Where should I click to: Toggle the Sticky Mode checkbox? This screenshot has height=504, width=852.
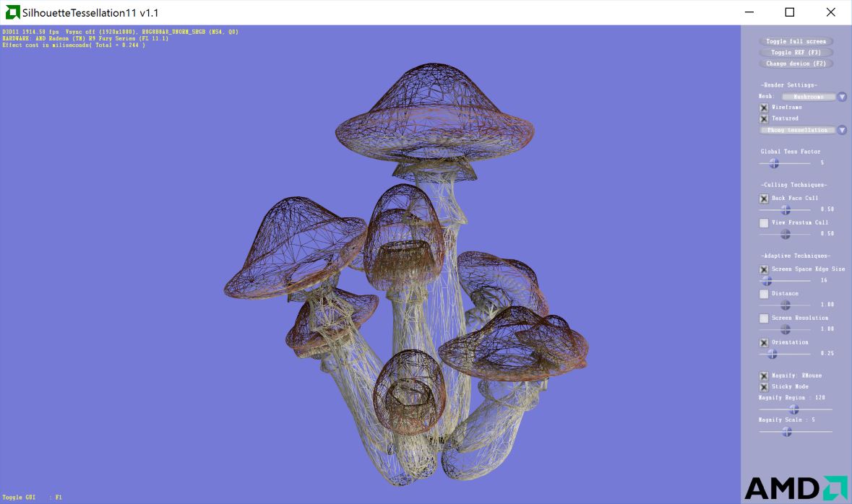764,387
